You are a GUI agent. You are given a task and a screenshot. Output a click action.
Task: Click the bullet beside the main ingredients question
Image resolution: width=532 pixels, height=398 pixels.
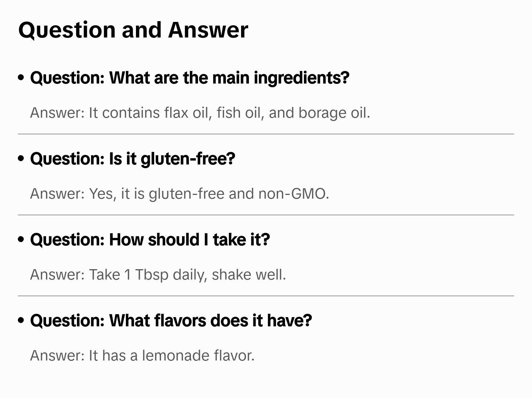coord(21,78)
